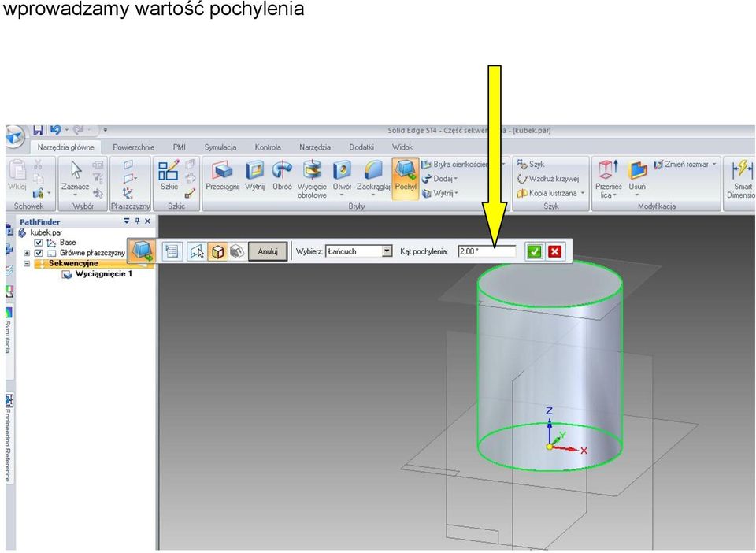Screen dimensions: 756x553
Task: Select the Obróć revolve tool
Action: tap(282, 176)
